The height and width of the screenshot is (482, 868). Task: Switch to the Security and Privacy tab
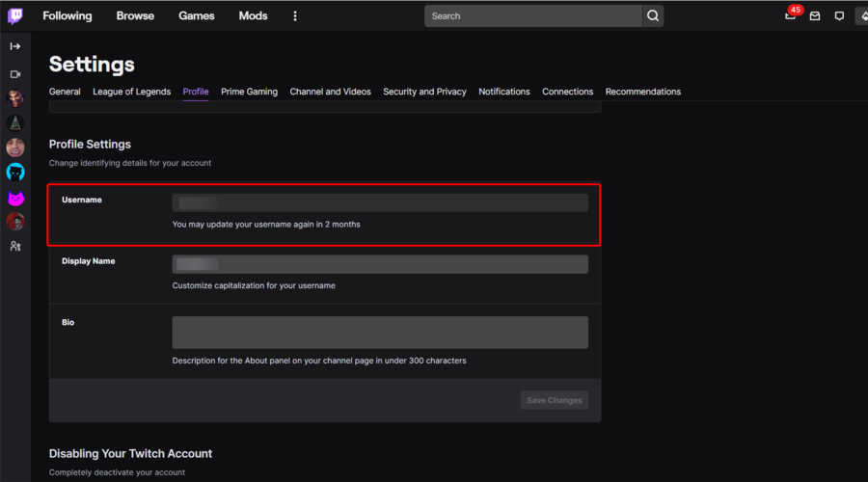coord(424,92)
